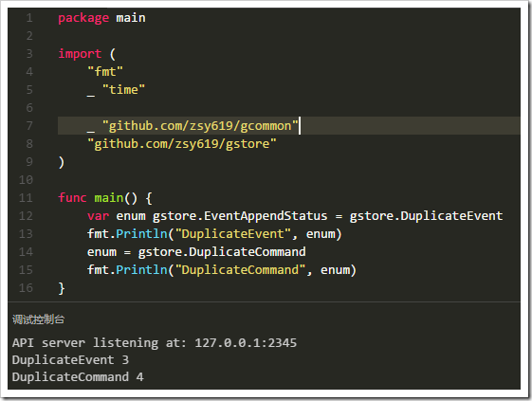The width and height of the screenshot is (532, 401).
Task: Click the 'func' keyword
Action: (x=72, y=198)
